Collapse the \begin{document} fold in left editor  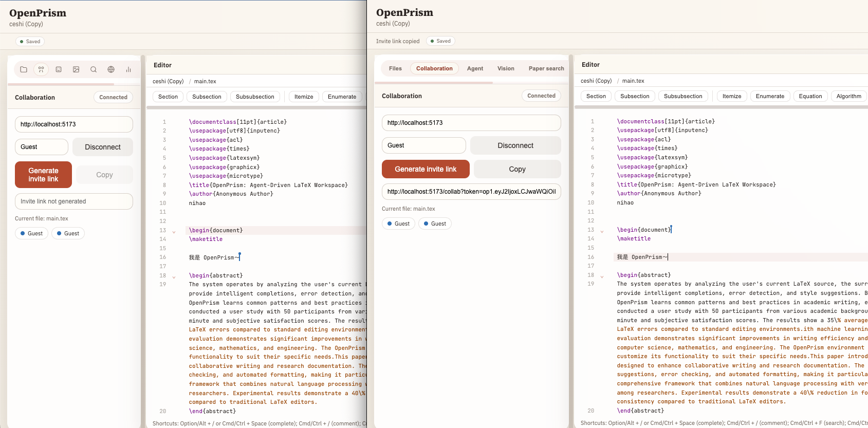[x=174, y=232]
